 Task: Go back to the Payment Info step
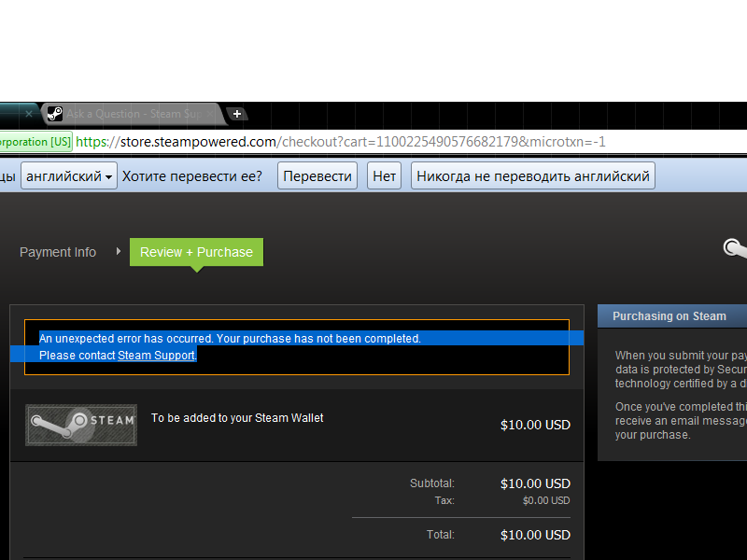[58, 252]
